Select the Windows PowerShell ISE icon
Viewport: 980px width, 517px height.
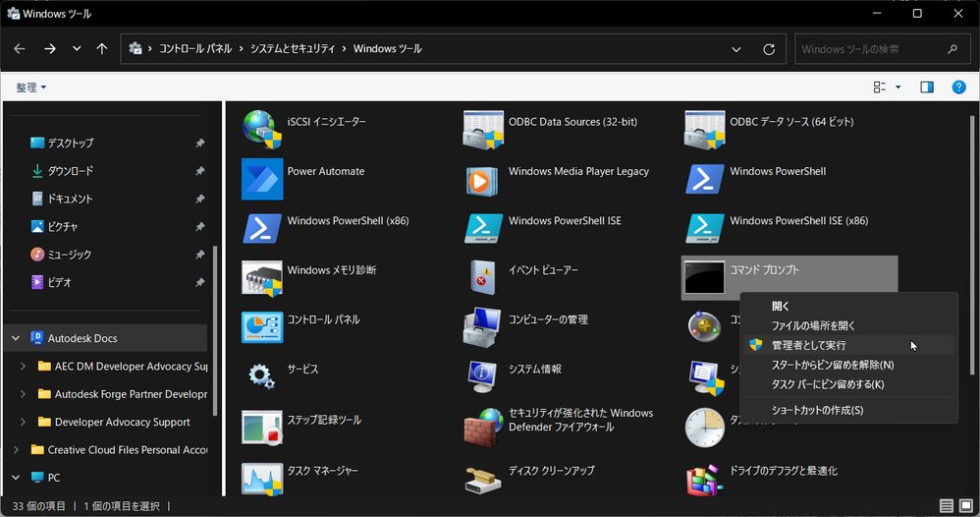click(x=483, y=228)
